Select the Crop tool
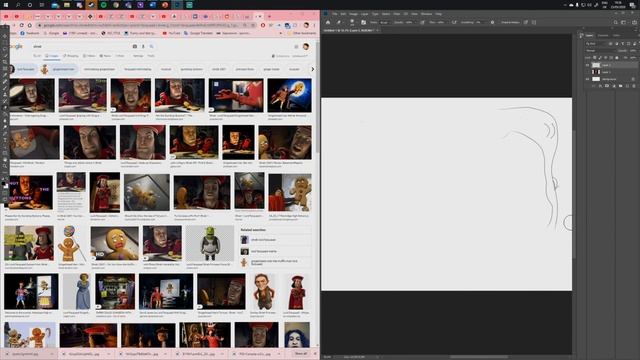The height and width of the screenshot is (360, 640). (5, 62)
